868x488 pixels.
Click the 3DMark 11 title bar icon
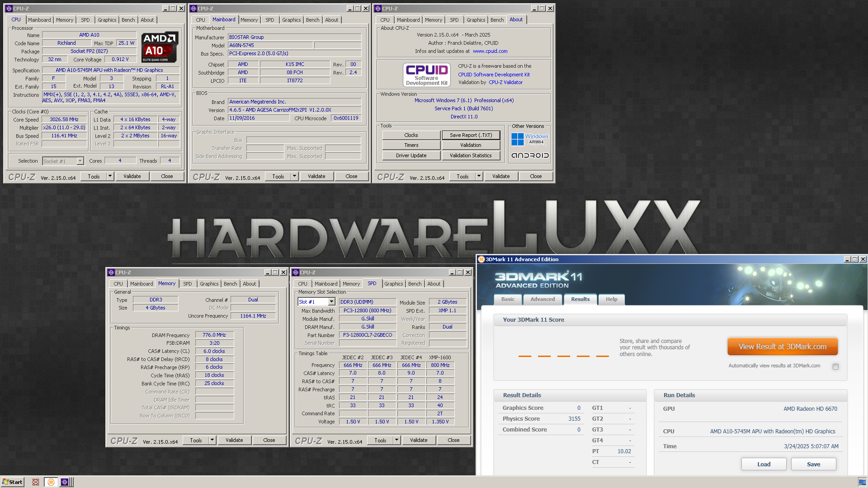click(x=481, y=259)
